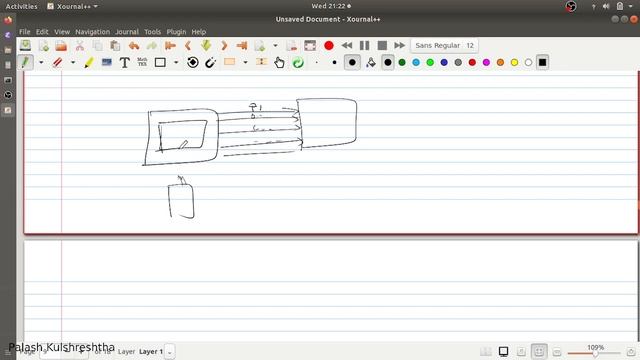Toggle the Fill bucket option
Viewport: 640px width, 360px height.
pyautogui.click(x=371, y=62)
